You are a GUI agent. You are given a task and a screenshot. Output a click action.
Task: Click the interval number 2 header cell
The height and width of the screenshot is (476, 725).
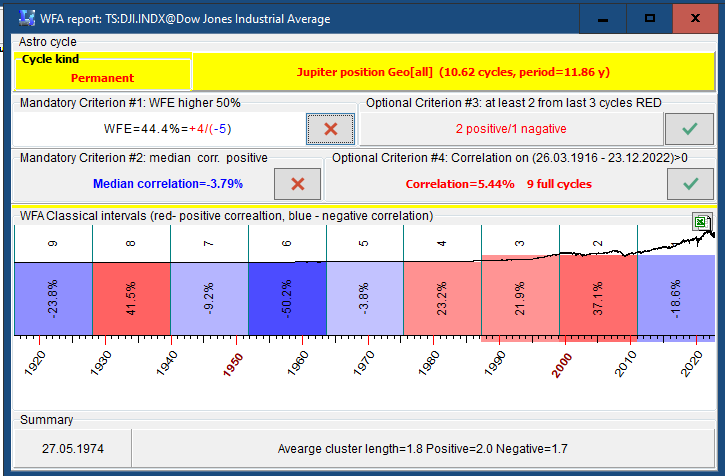point(598,243)
